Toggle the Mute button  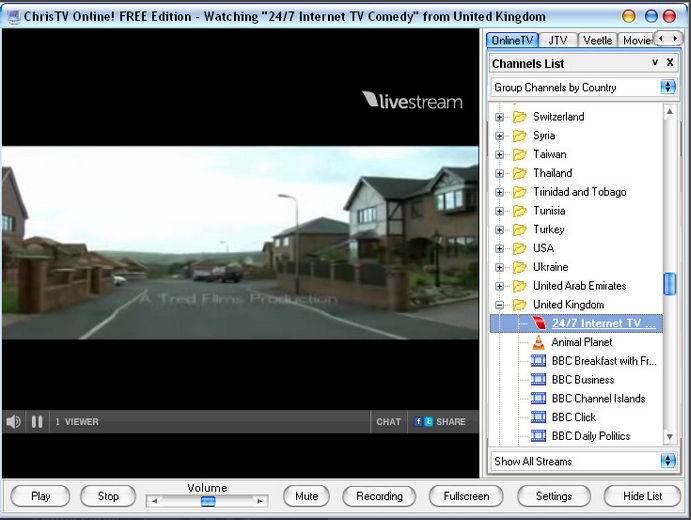click(306, 496)
